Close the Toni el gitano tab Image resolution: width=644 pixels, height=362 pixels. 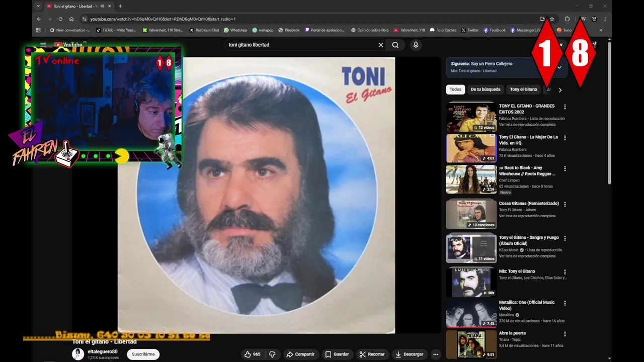click(x=109, y=6)
